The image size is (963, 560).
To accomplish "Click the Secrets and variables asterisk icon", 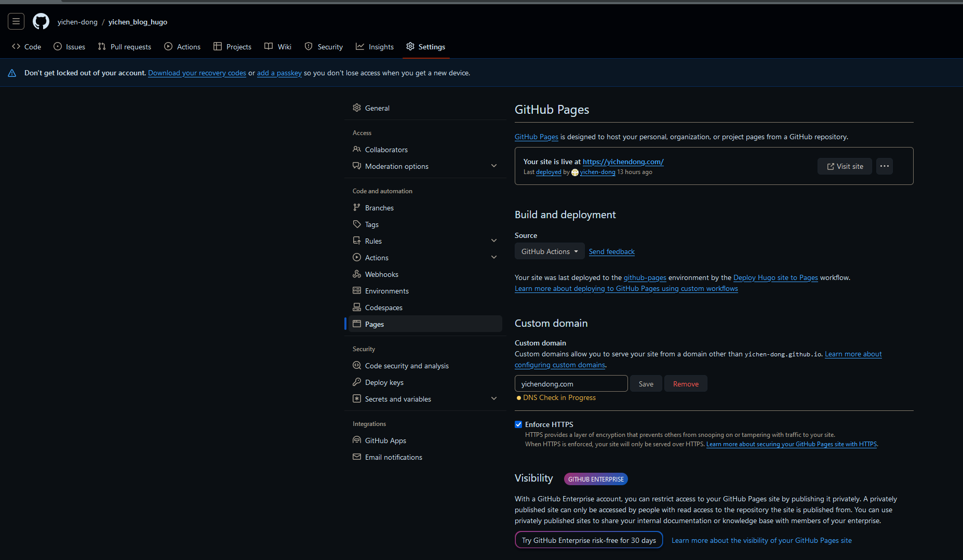I will 357,398.
